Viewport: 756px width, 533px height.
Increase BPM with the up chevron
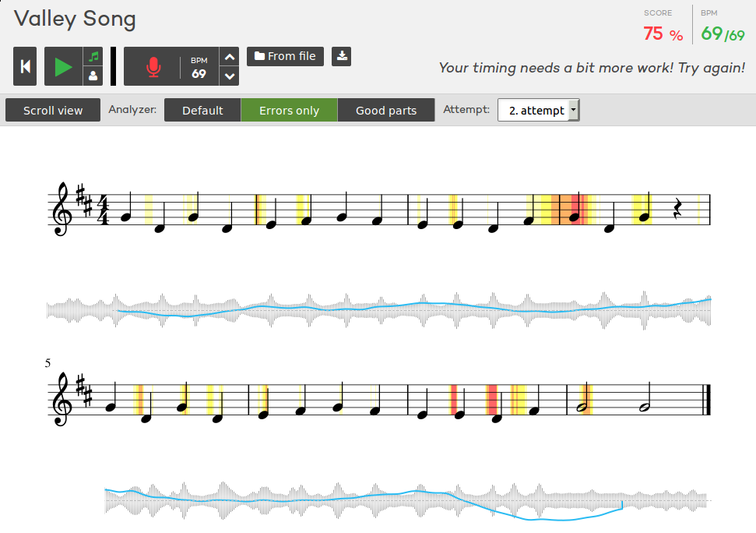click(x=229, y=57)
